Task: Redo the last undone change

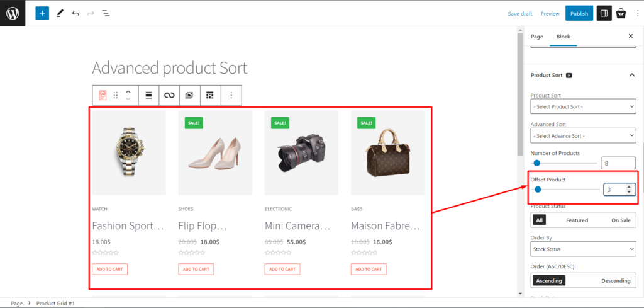Action: pyautogui.click(x=91, y=13)
